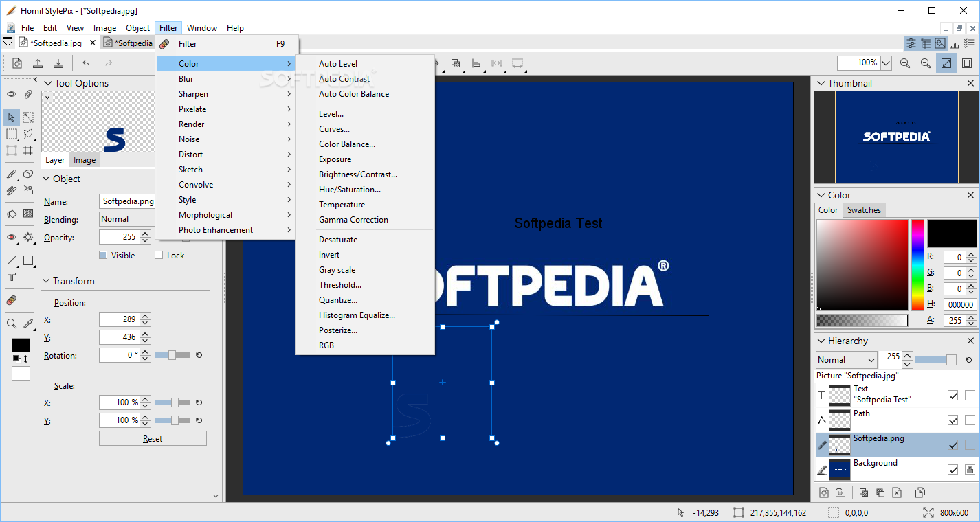Screen dimensions: 980x522
Task: Open the Blur filter submenu
Action: 226,79
